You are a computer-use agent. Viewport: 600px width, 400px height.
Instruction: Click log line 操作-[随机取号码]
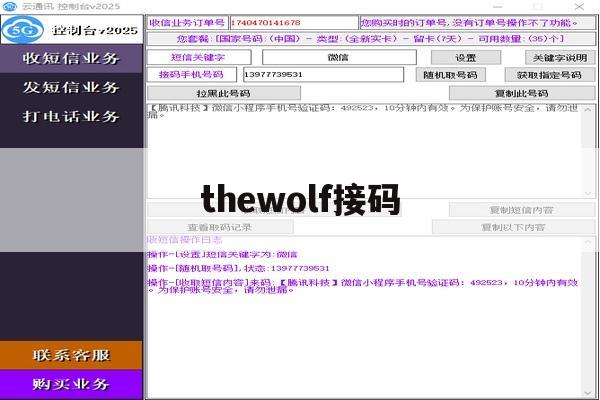(238, 268)
